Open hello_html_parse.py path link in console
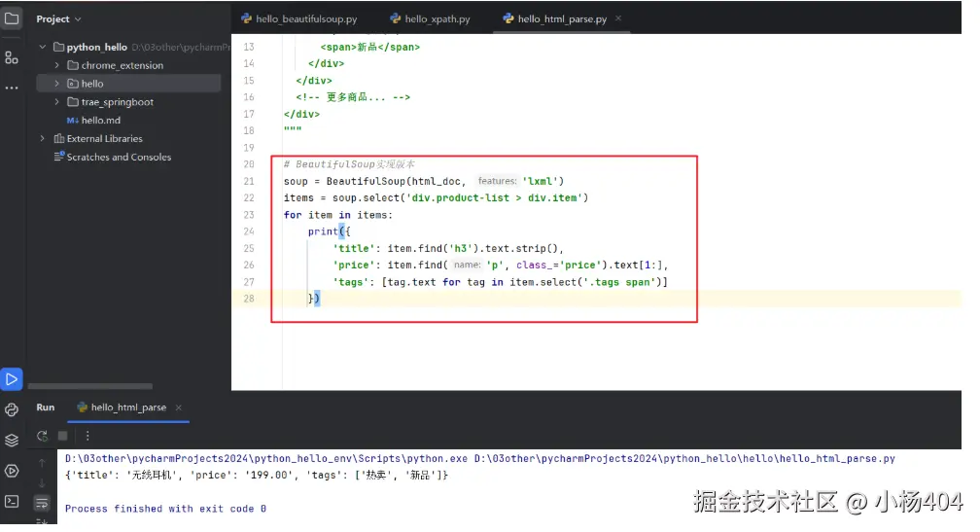Screen dimensions: 980x532 click(685, 458)
